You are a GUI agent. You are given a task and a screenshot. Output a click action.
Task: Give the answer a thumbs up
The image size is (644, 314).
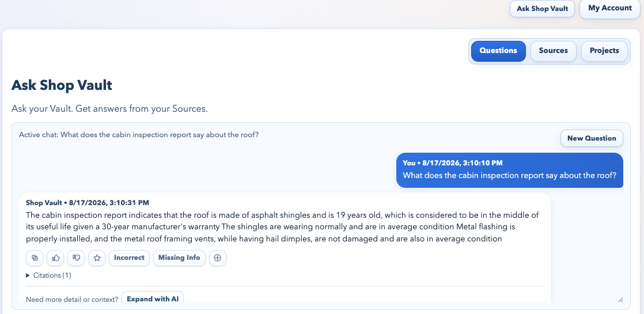pos(55,258)
